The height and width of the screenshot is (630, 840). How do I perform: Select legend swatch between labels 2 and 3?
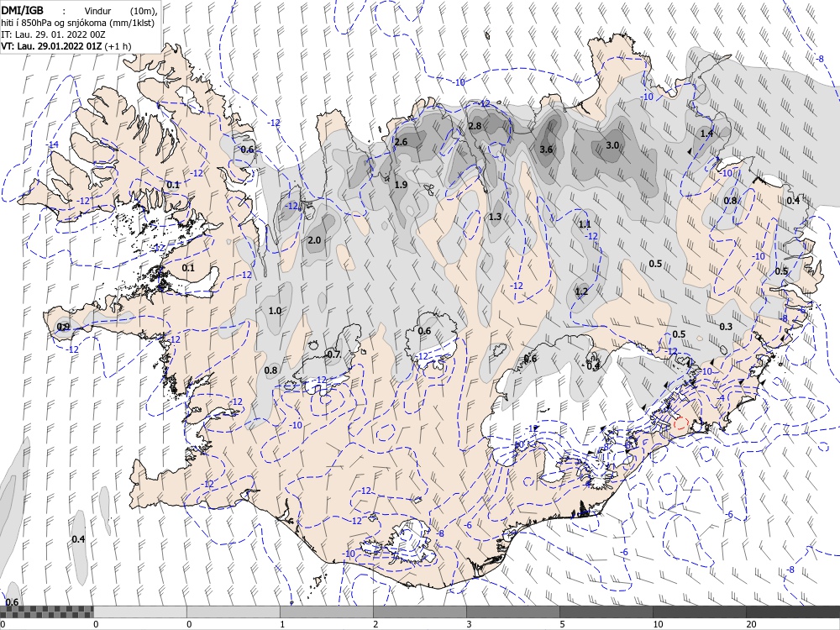pos(419,612)
